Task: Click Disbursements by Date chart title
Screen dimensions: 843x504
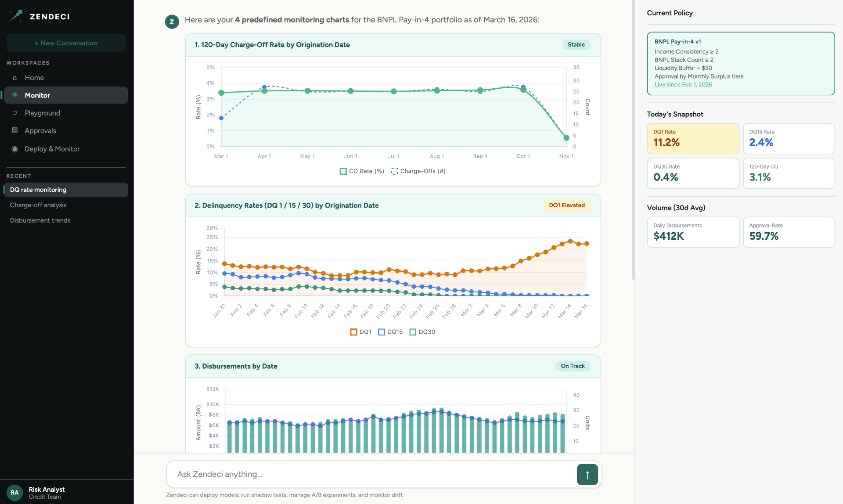Action: [236, 366]
